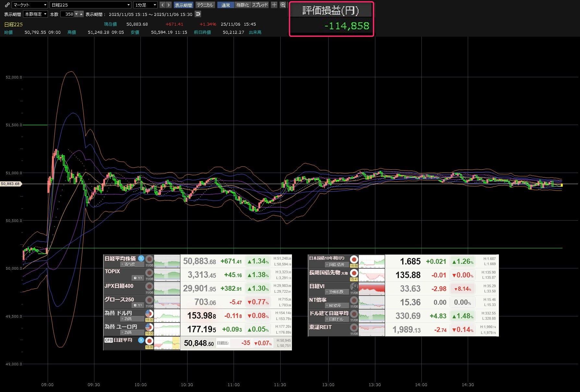The width and height of the screenshot is (580, 392).
Task: Click the zoom magnifier icon
Action: (x=283, y=5)
